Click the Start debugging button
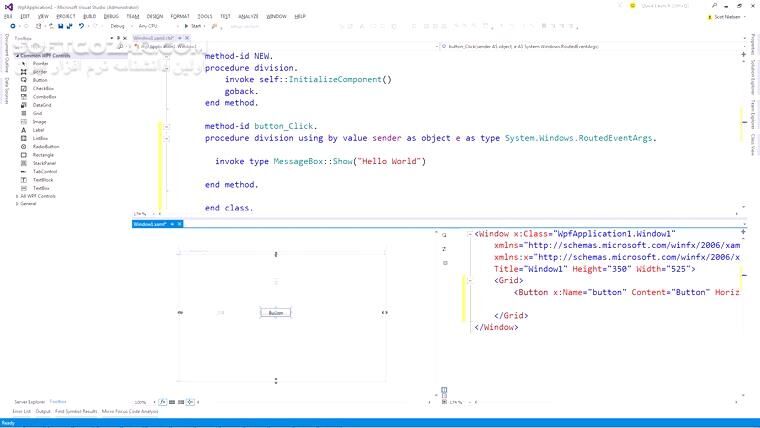The width and height of the screenshot is (760, 428). tap(195, 26)
